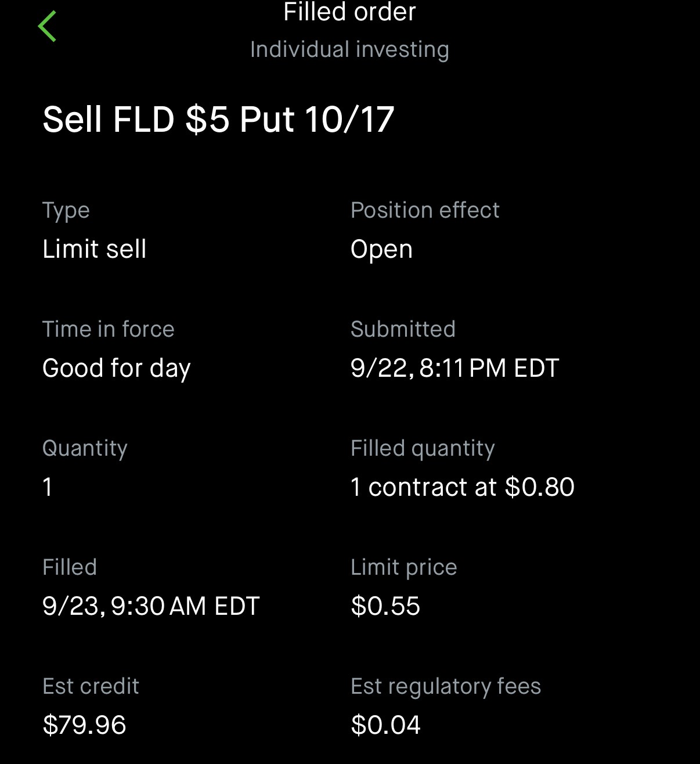
Task: Tap the 'Est credit' label
Action: pyautogui.click(x=91, y=686)
